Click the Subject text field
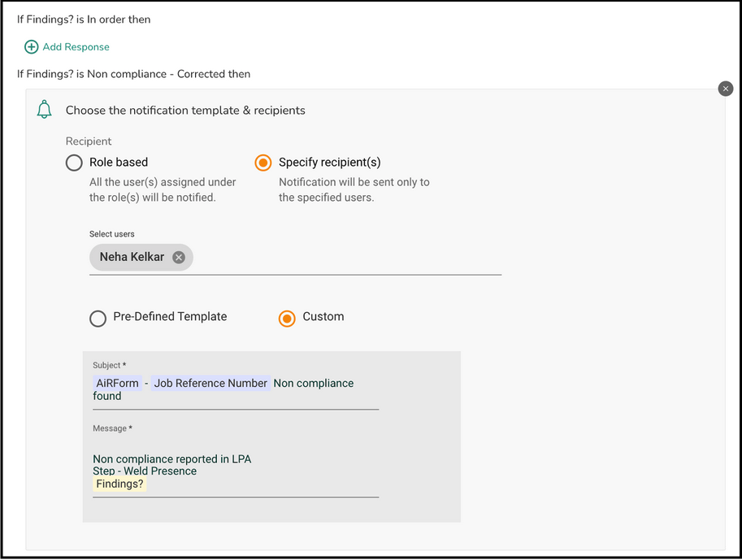The width and height of the screenshot is (742, 560). 236,389
